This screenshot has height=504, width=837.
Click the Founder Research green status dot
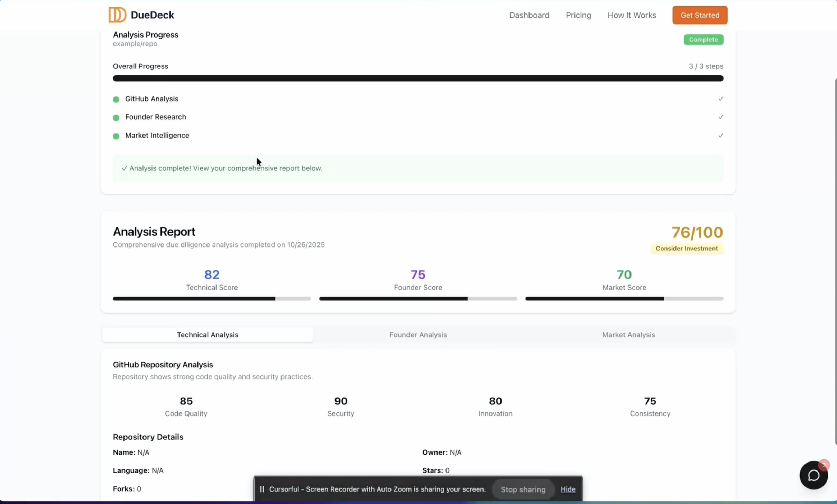(116, 118)
